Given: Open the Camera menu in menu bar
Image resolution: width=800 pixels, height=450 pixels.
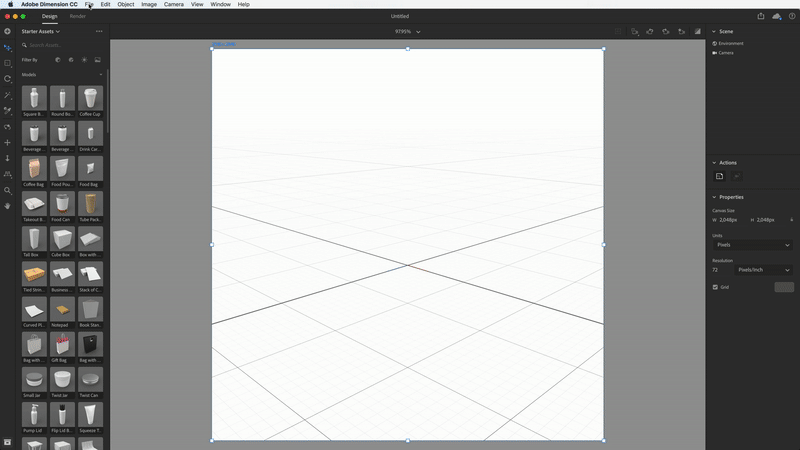Looking at the screenshot, I should coord(173,4).
